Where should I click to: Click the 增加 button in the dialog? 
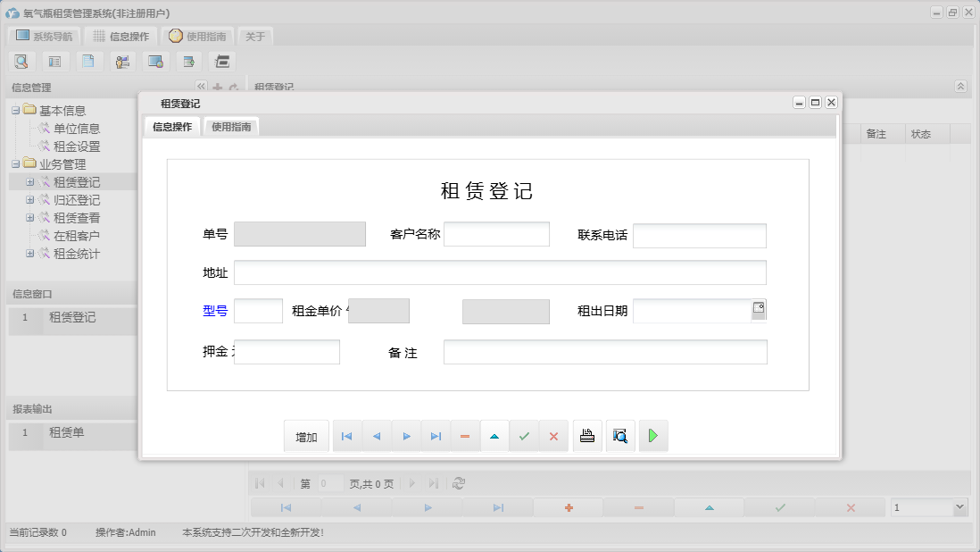point(306,435)
